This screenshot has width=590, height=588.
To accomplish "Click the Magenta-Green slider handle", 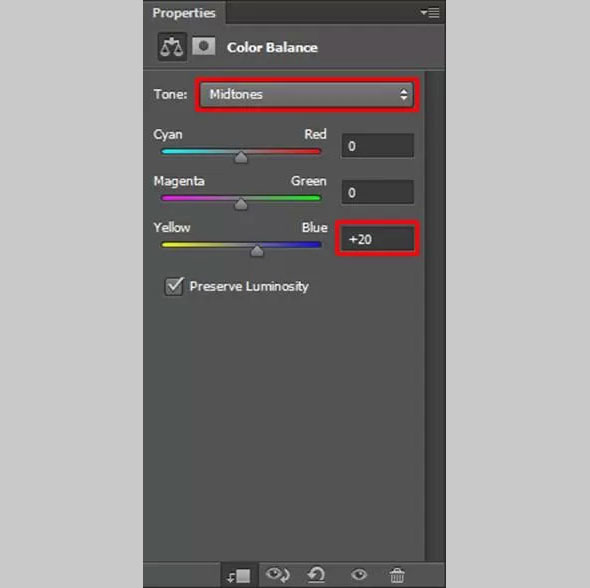I will tap(241, 204).
